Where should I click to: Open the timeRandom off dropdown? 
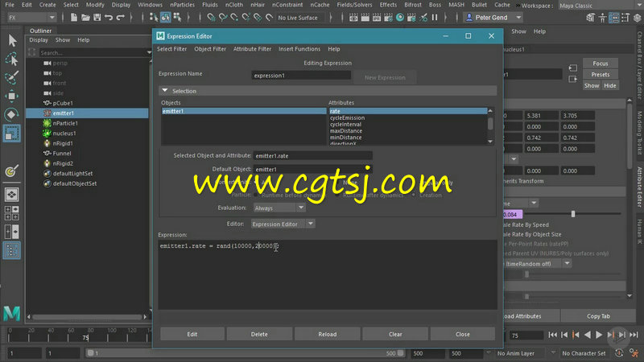[x=538, y=264]
